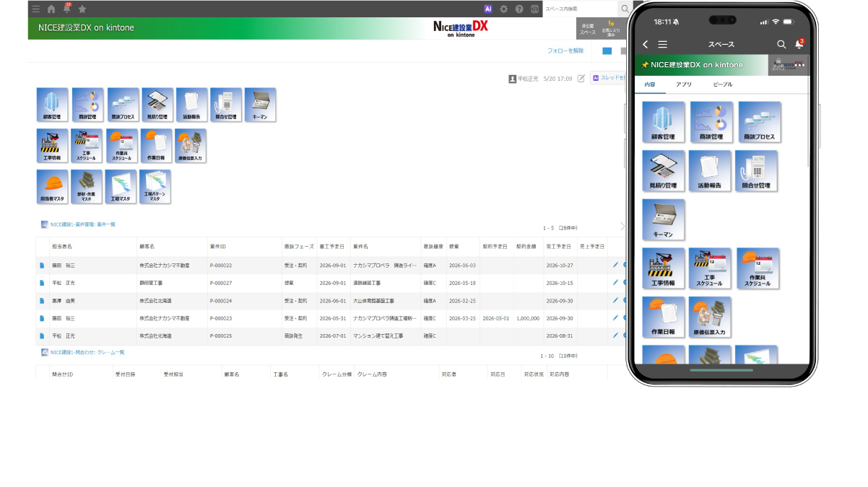Open 作業員スケジュール tile in desktop view
This screenshot has width=868, height=487.
click(x=122, y=146)
